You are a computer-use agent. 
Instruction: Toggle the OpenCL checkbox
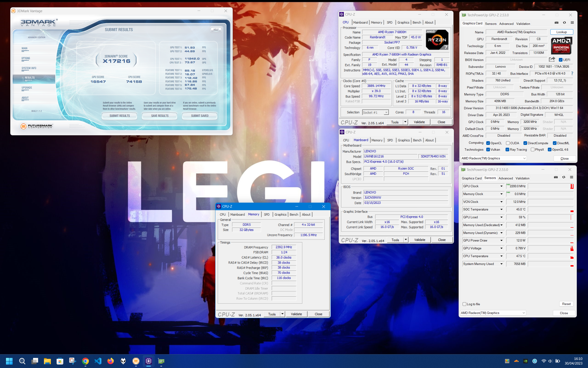click(488, 143)
